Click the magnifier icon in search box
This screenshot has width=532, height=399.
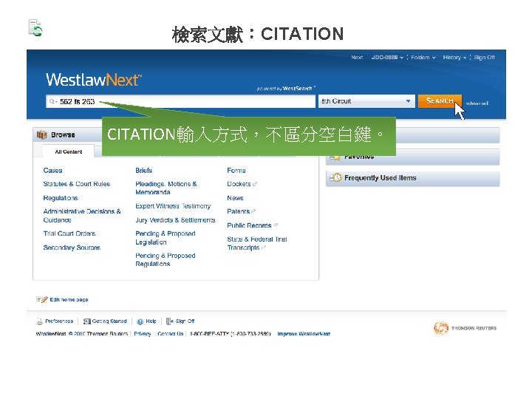[52, 101]
